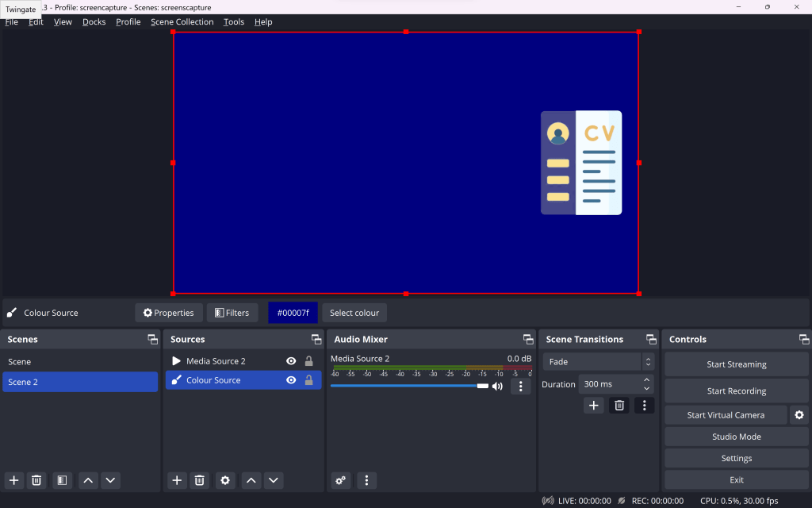Open the Tools menu
The width and height of the screenshot is (812, 508).
coord(234,21)
